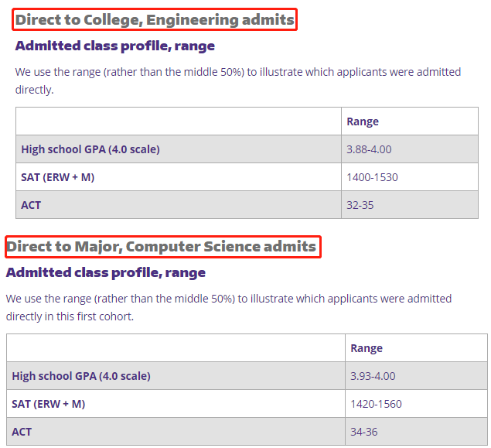Screen dimensions: 491x448
Task: Click the SAT (ERW + M) label in Engineering table
Action: point(58,177)
